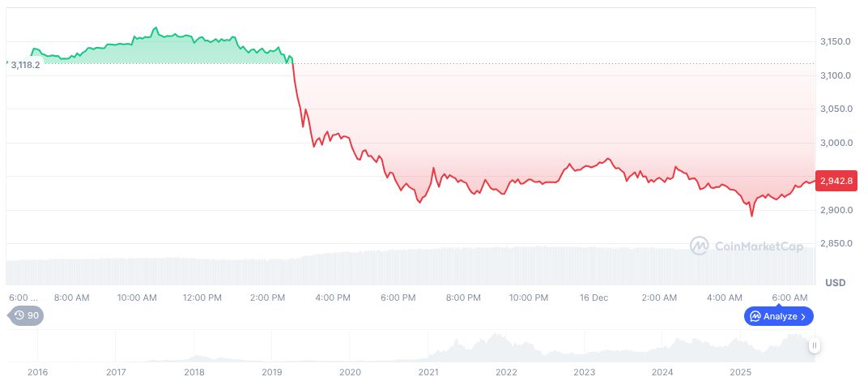Click the red current price tag 2,942.8

coord(836,181)
